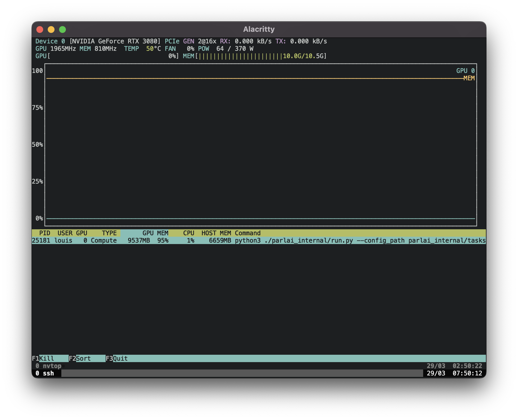Click the Command column header
The image size is (518, 420).
[247, 233]
